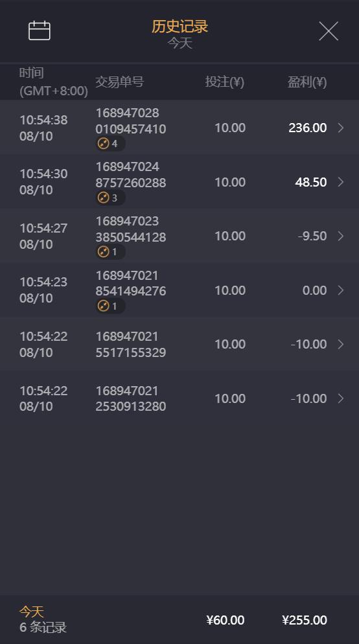Viewport: 359px width, 644px height.
Task: Open the chevron on the 0.00 record
Action: point(340,290)
